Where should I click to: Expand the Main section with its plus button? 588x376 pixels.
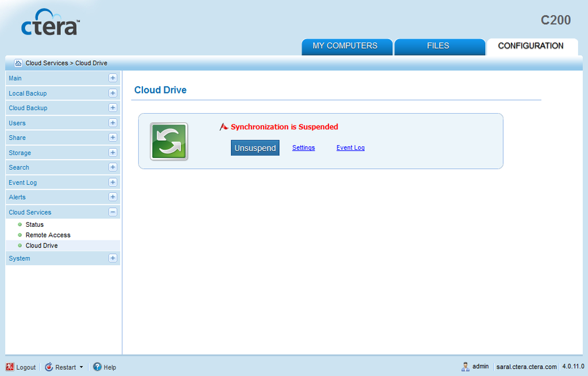(113, 78)
